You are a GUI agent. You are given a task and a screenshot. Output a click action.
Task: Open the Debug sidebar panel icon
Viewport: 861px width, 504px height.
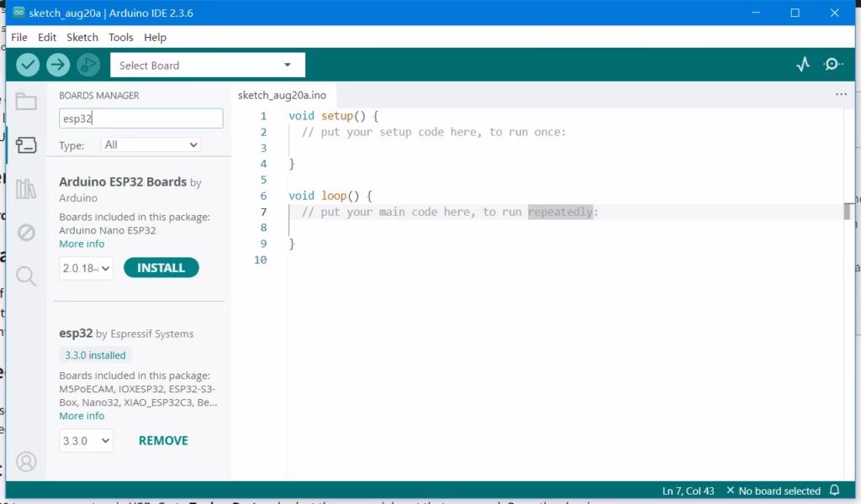[x=26, y=233]
